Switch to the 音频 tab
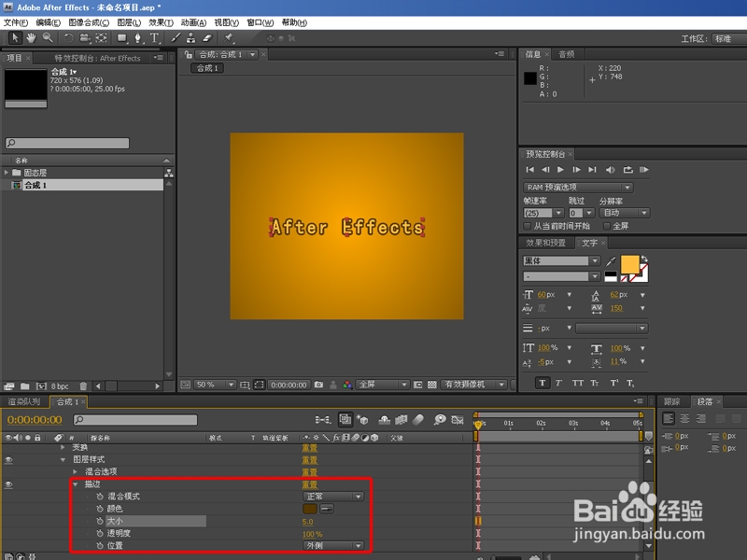This screenshot has width=747, height=560. [x=566, y=54]
